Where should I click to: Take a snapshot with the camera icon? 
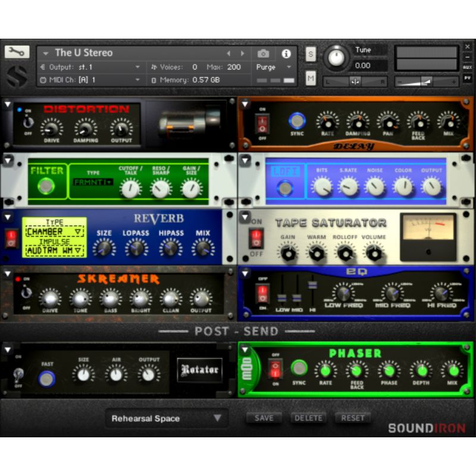(263, 54)
